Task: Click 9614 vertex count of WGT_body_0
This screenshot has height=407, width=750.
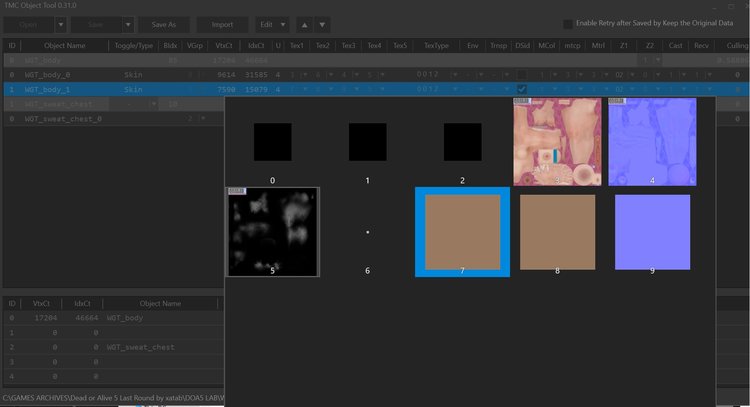Action: click(226, 75)
